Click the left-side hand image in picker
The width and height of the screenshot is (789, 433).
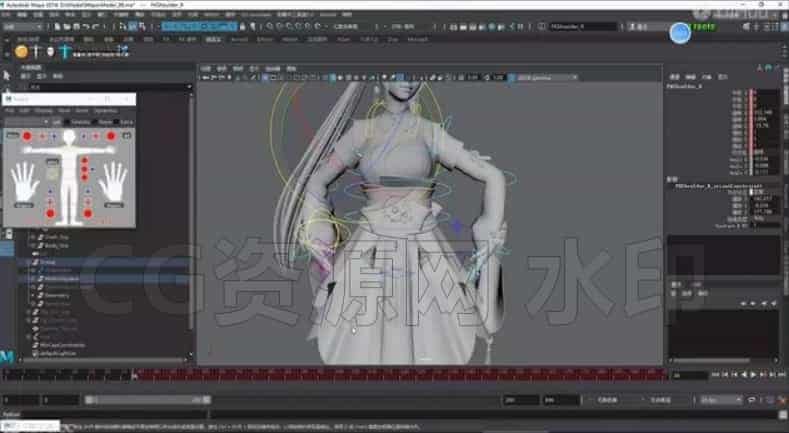[x=24, y=182]
